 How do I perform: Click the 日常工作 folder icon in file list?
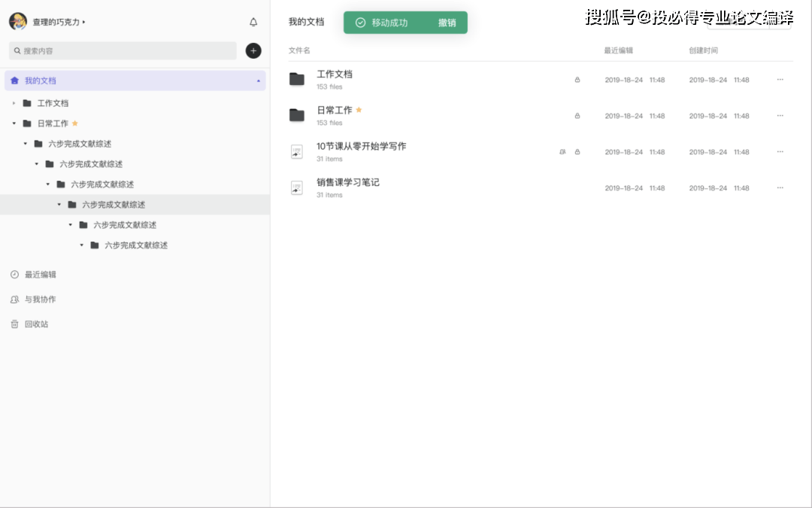[297, 115]
